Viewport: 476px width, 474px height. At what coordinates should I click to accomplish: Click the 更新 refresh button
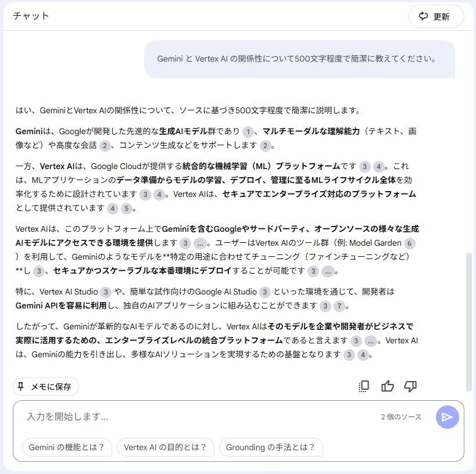(x=436, y=16)
